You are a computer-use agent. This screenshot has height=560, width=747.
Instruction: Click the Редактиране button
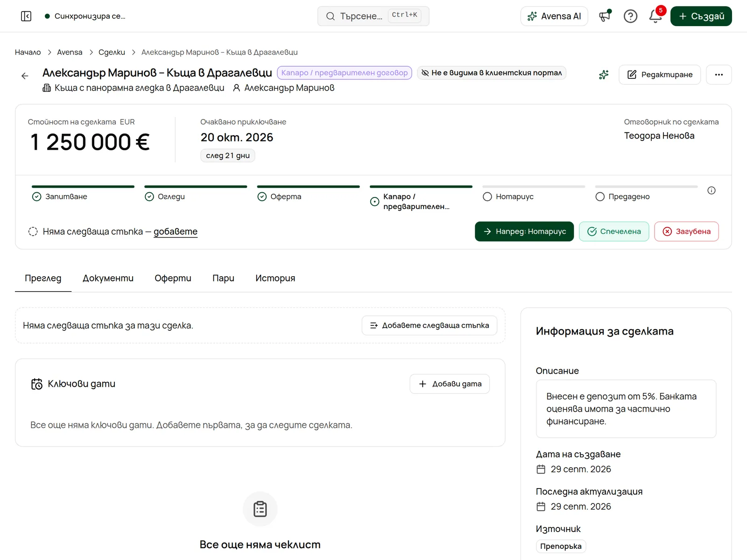(660, 75)
